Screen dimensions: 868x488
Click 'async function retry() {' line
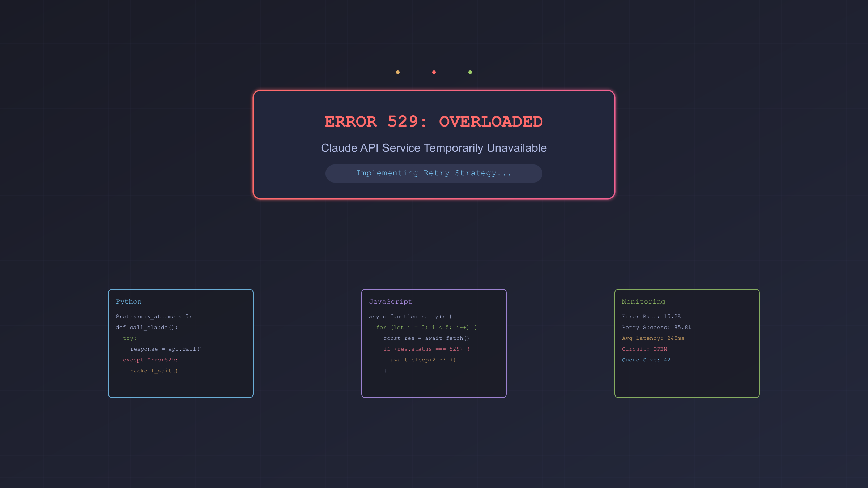tap(410, 317)
